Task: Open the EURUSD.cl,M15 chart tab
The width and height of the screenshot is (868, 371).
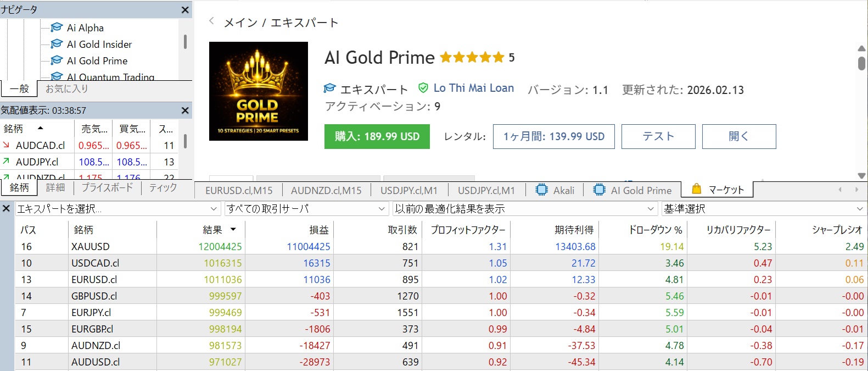Action: click(x=239, y=190)
